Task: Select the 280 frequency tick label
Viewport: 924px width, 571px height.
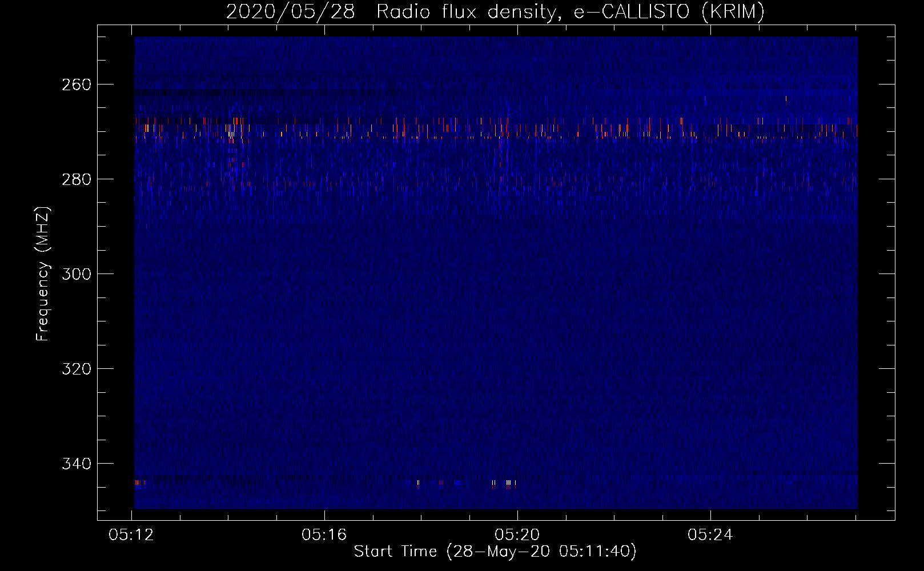Action: coord(76,179)
